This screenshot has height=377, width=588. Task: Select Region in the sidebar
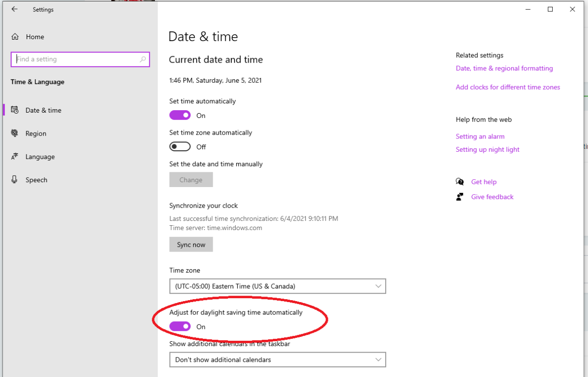click(36, 133)
